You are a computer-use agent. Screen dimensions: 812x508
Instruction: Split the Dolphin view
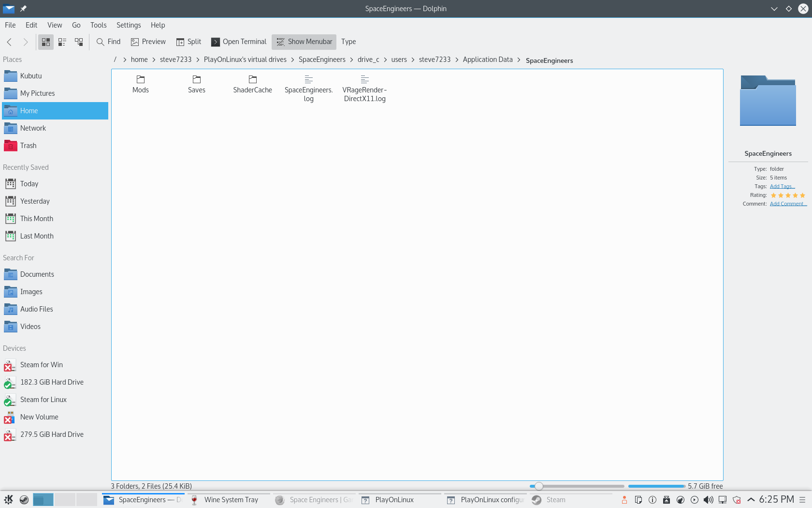pos(188,42)
